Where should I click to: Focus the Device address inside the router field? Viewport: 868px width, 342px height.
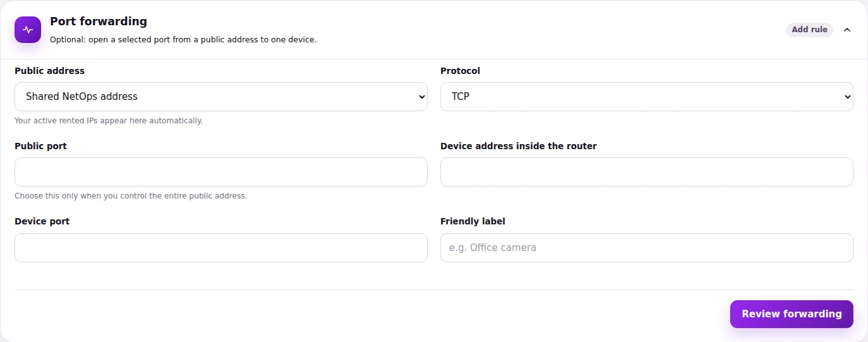pyautogui.click(x=647, y=172)
